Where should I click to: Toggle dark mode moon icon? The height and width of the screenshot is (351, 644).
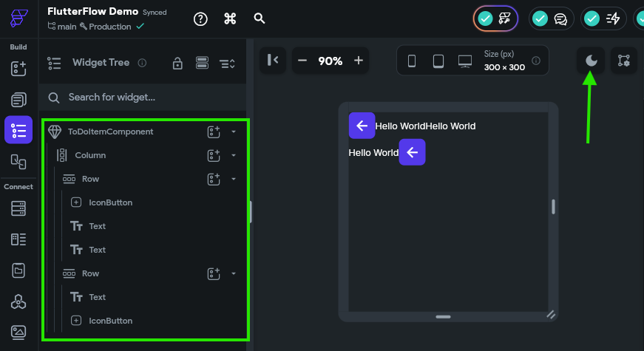pyautogui.click(x=591, y=61)
